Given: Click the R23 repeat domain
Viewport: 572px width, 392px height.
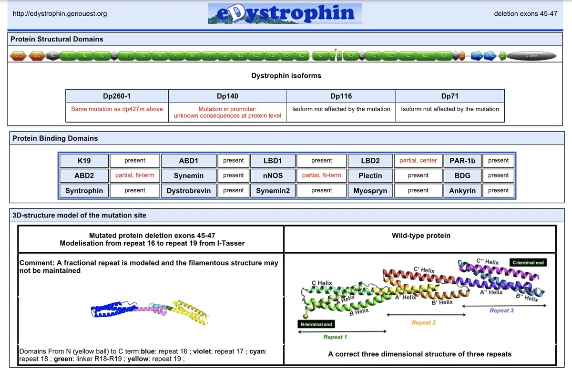Looking at the screenshot, I should coord(426,56).
